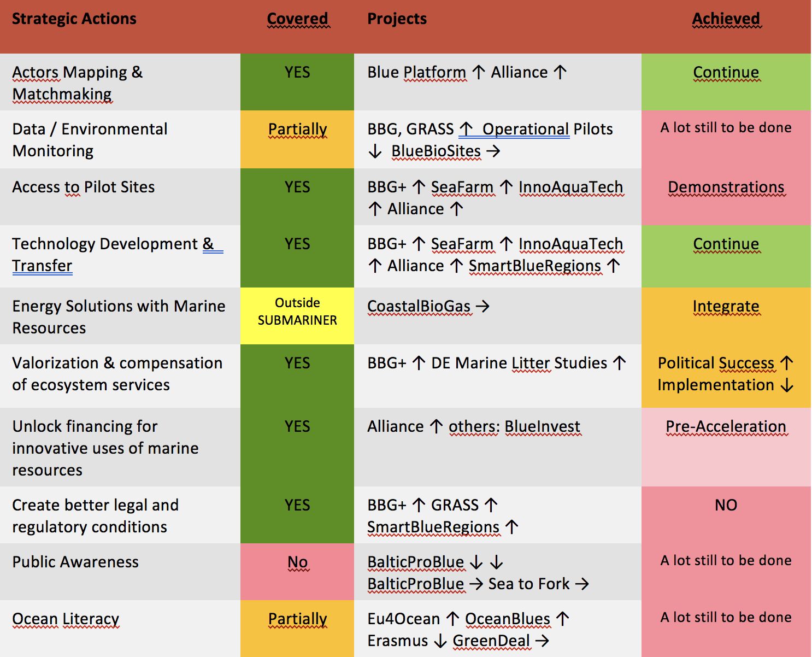Click the Achieved column header
The image size is (812, 657).
pos(726,19)
